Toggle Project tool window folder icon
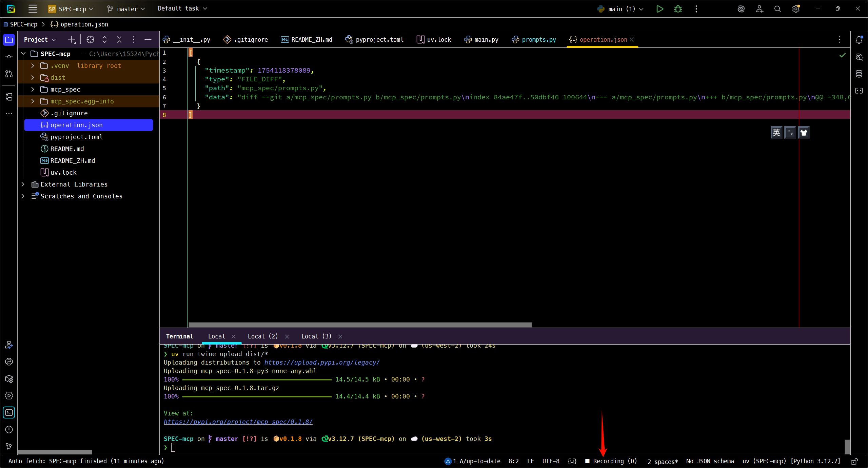Viewport: 868px width, 468px height. click(x=9, y=40)
